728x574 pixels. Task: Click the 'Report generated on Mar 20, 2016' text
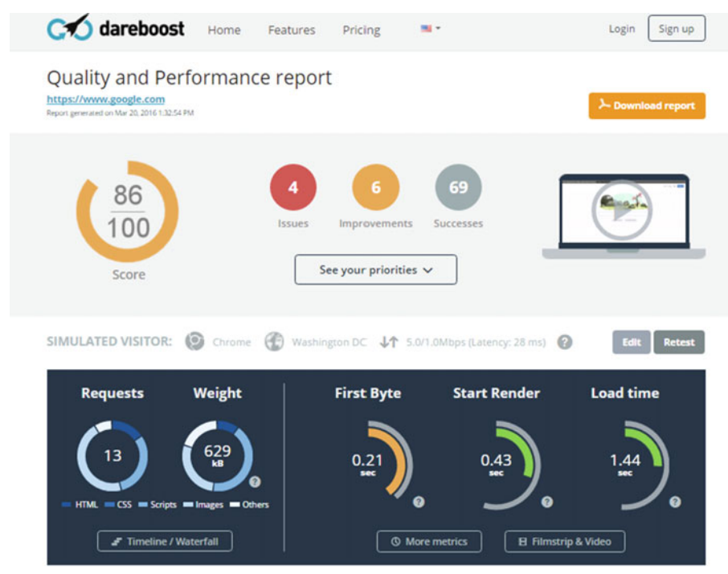[x=121, y=113]
